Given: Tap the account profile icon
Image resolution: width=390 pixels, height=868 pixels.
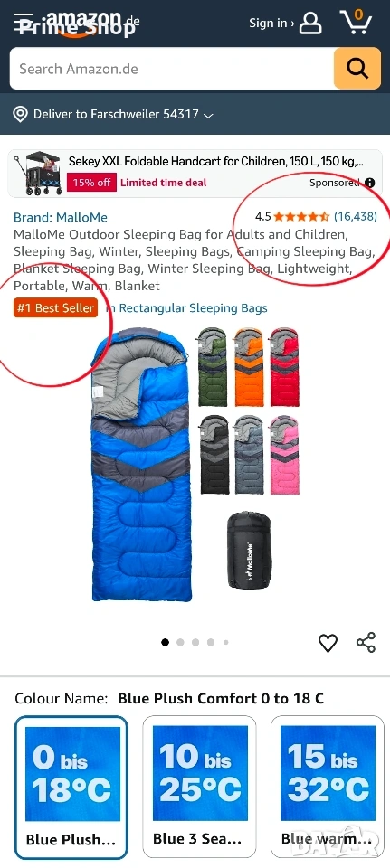Looking at the screenshot, I should (x=310, y=24).
